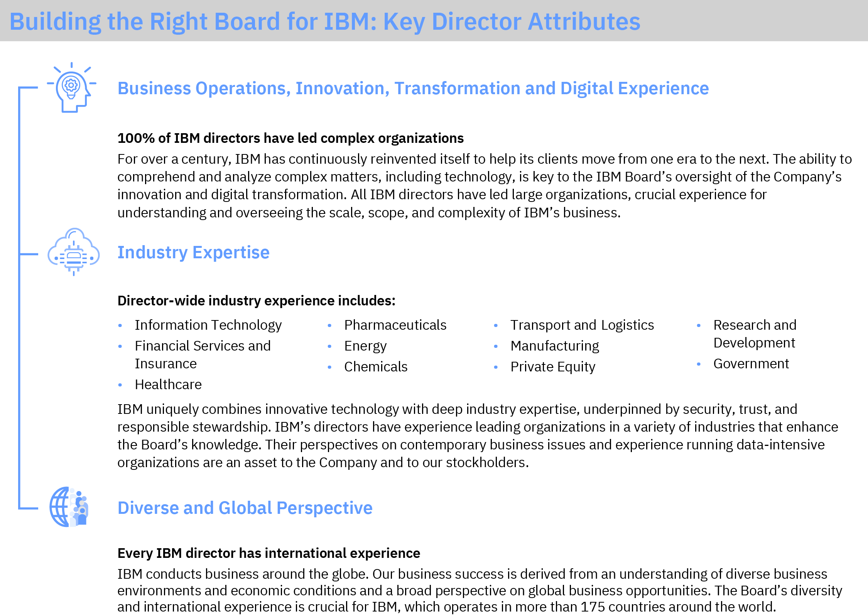This screenshot has width=868, height=615.
Task: Click the 'Financial Services and Insurance' bullet item
Action: click(203, 355)
